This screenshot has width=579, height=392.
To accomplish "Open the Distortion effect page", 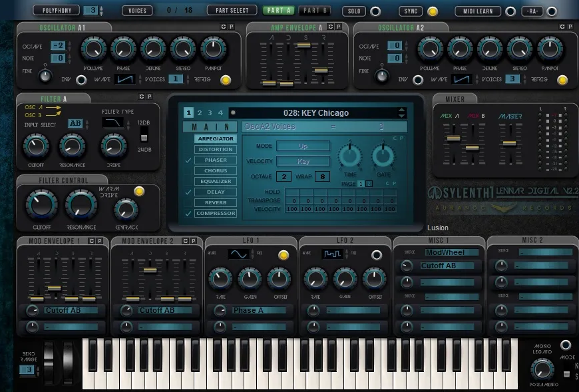I will click(x=216, y=150).
